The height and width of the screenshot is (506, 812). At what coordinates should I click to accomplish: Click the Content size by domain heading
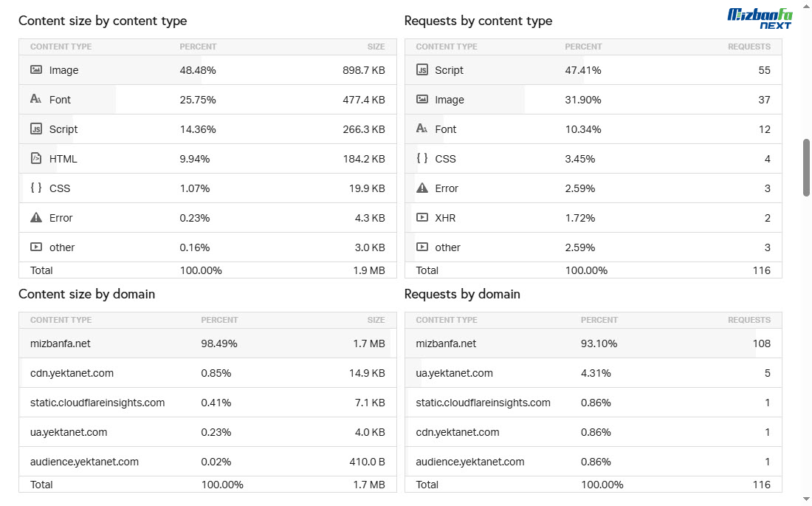pyautogui.click(x=87, y=294)
